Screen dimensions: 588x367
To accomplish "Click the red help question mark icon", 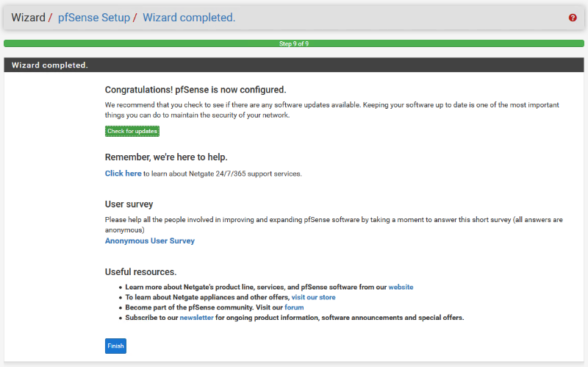I will pos(573,18).
